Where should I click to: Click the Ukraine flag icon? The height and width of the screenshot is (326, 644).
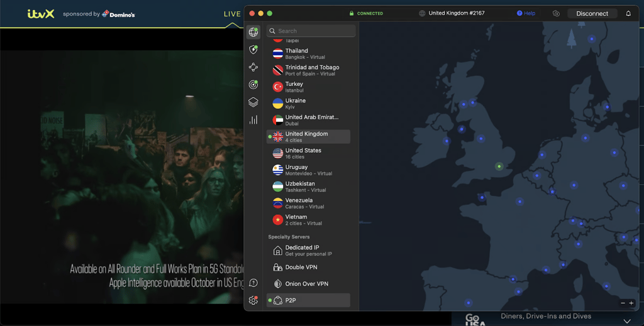pos(278,104)
